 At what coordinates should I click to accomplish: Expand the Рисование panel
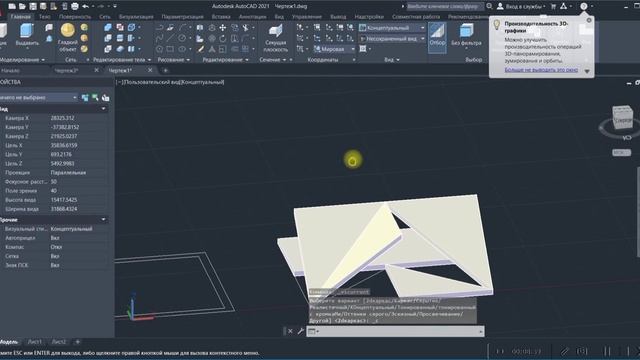click(174, 60)
